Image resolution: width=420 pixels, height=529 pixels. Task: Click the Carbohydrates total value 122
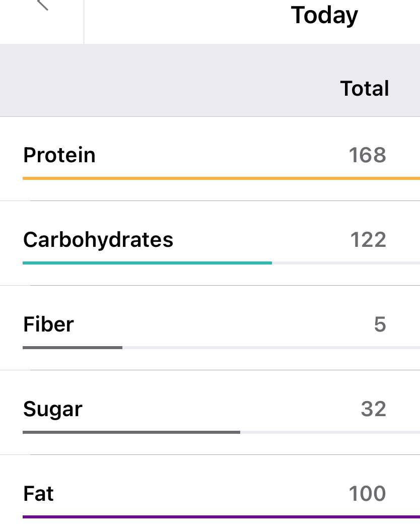click(368, 239)
